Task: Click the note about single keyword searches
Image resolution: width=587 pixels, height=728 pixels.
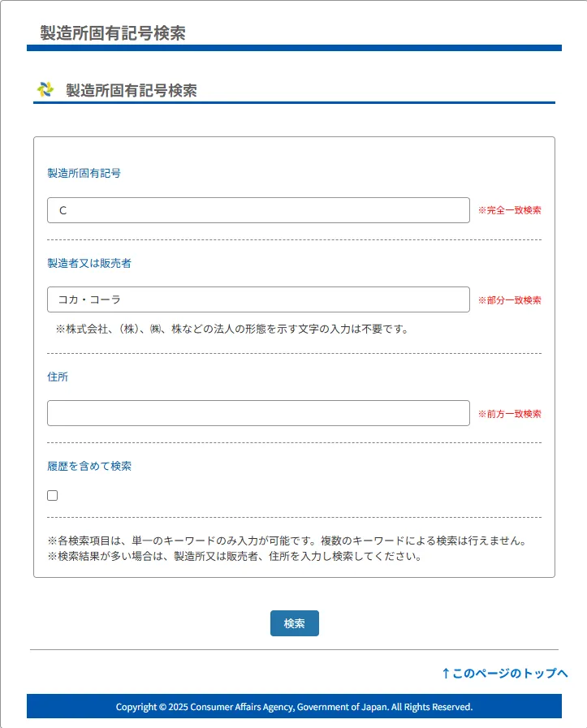Action: 287,541
